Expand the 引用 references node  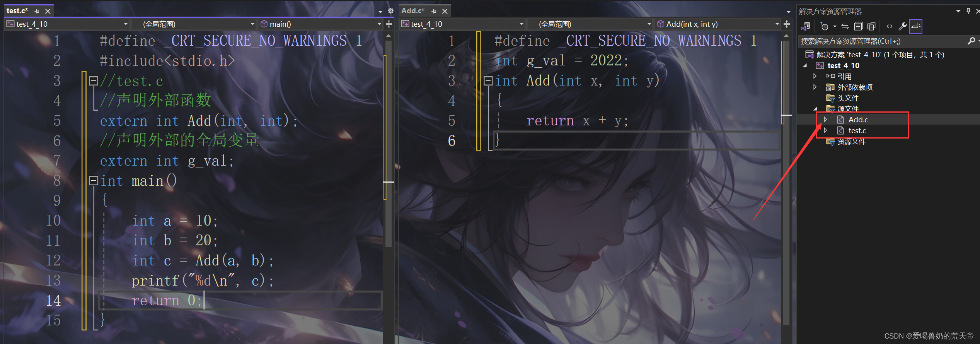(815, 76)
